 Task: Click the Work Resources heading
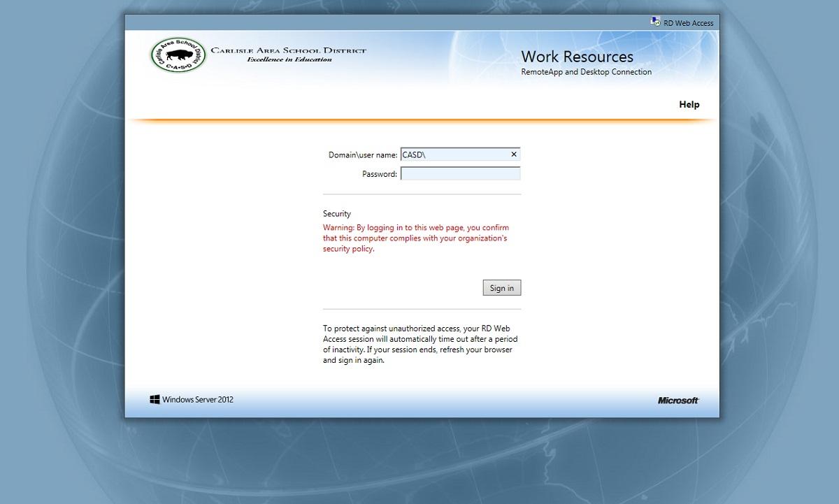pyautogui.click(x=578, y=57)
